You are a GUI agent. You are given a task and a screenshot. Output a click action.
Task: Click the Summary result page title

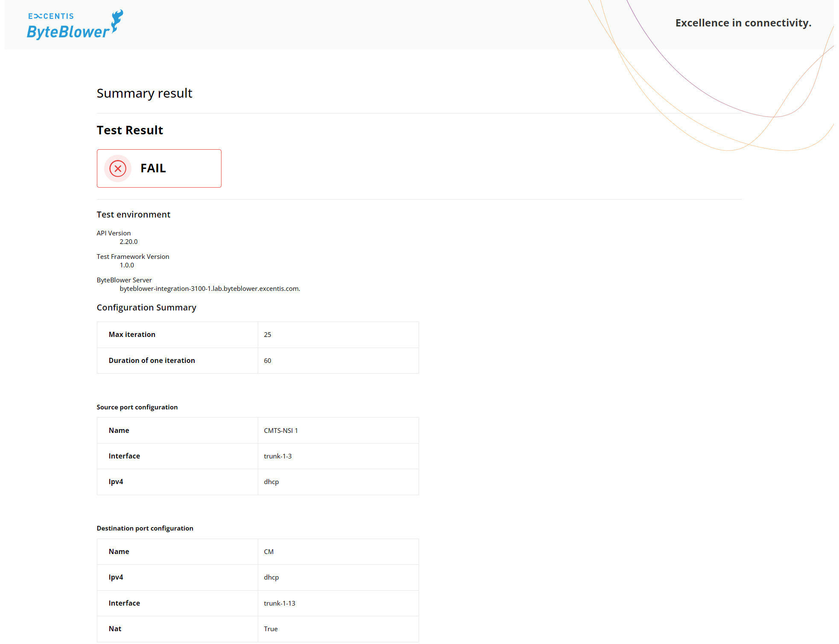pos(144,93)
